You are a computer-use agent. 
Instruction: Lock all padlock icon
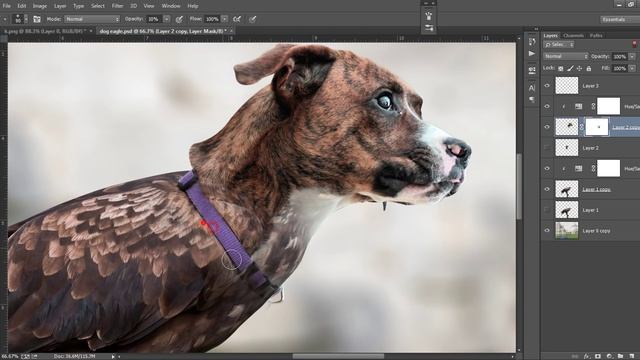click(x=589, y=69)
